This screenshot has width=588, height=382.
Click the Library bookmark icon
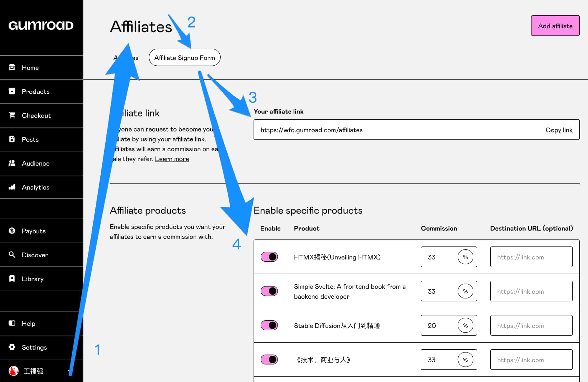pyautogui.click(x=12, y=279)
